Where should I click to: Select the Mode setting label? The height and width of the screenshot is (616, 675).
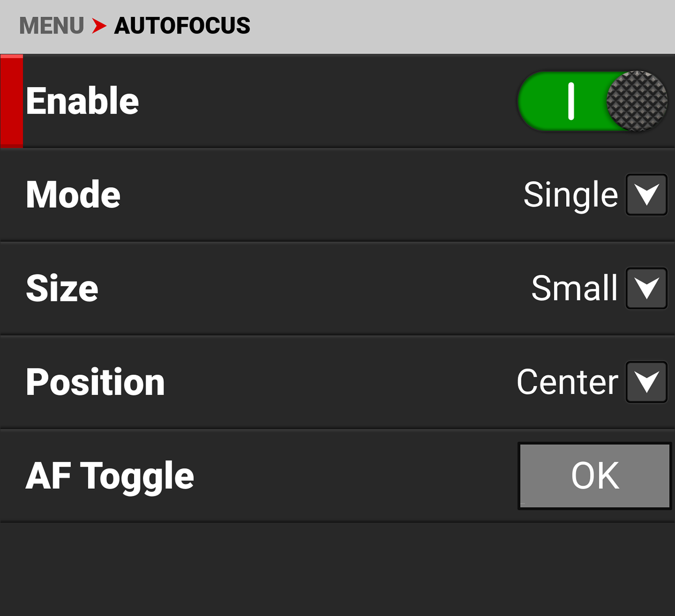point(73,195)
